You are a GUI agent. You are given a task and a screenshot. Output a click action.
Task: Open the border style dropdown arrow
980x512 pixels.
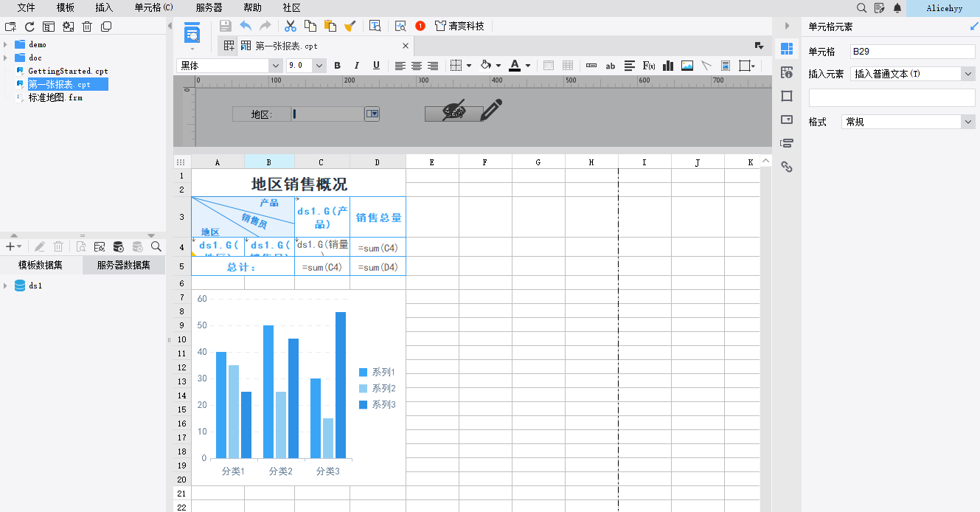[469, 66]
